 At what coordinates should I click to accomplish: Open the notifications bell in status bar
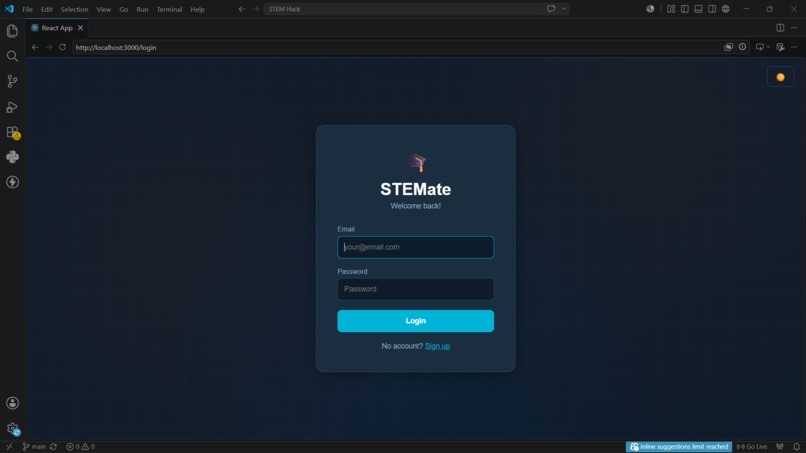796,447
